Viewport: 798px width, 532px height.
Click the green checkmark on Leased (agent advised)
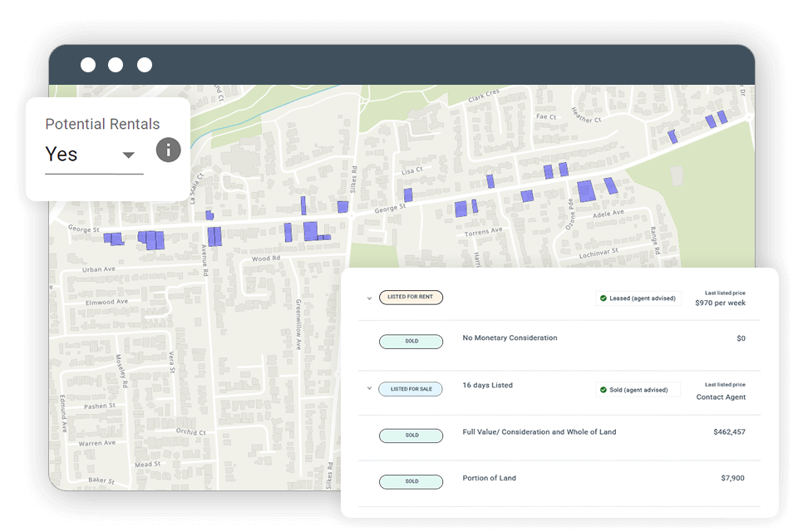pyautogui.click(x=604, y=298)
